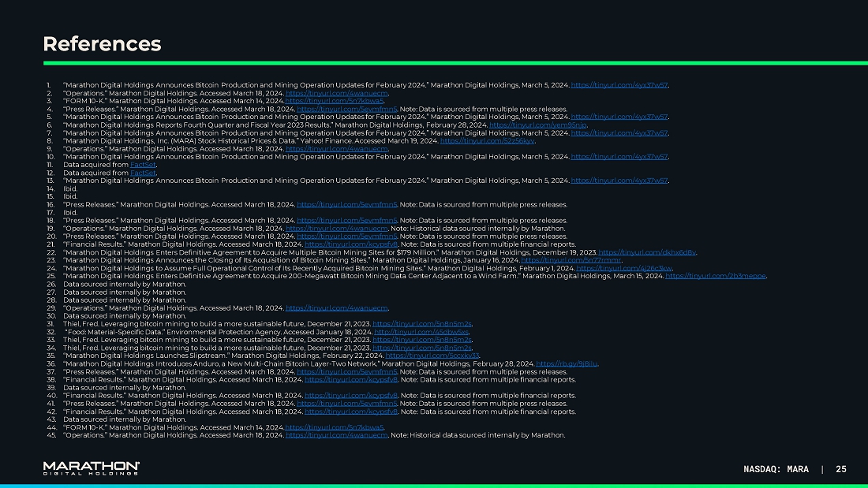Follow the Thiel link in reference 34
868x488 pixels.
click(x=422, y=348)
